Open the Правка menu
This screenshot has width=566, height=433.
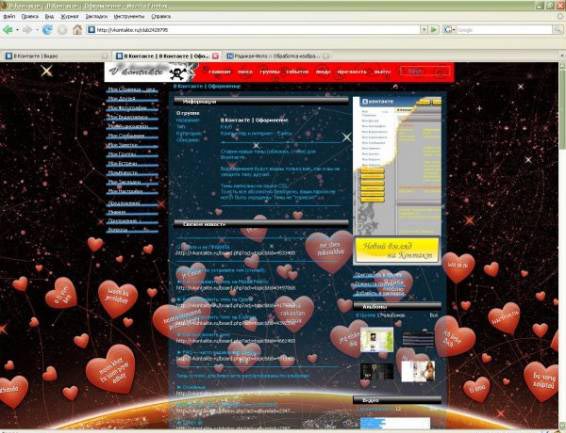(30, 17)
